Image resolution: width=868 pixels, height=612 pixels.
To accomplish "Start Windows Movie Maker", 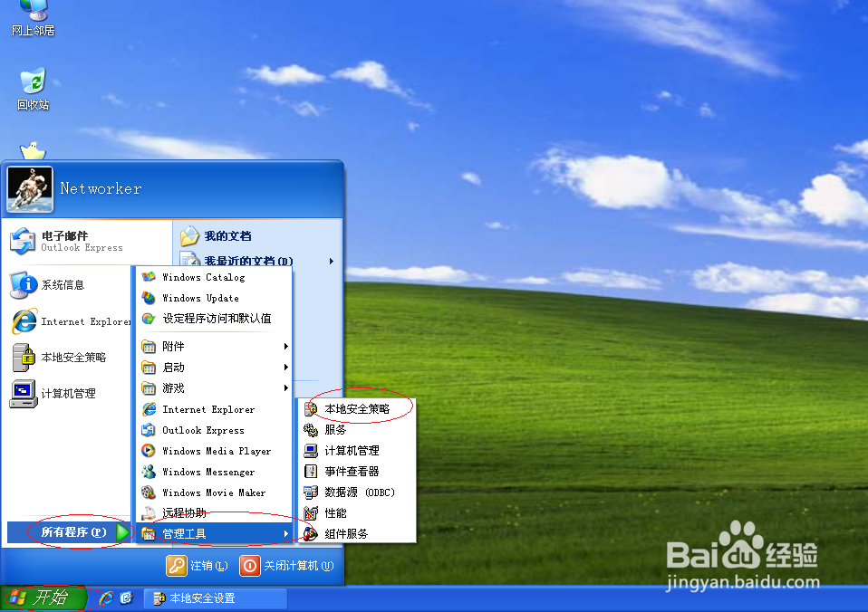I will click(x=207, y=492).
